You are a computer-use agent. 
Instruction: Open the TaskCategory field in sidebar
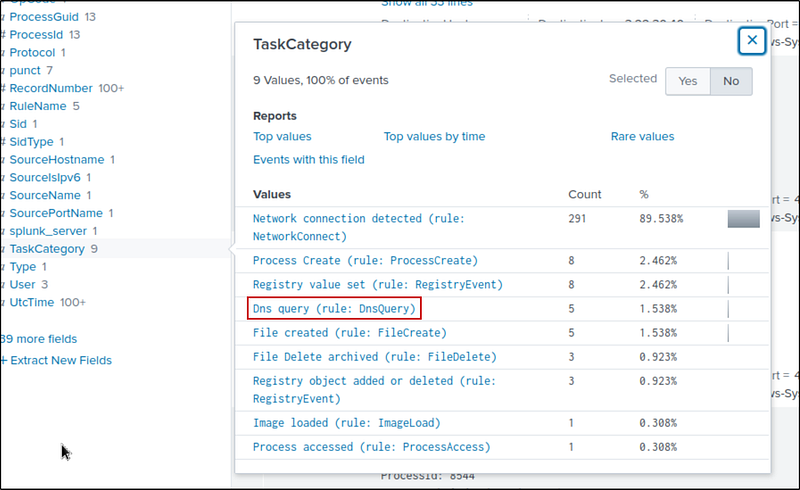click(47, 249)
